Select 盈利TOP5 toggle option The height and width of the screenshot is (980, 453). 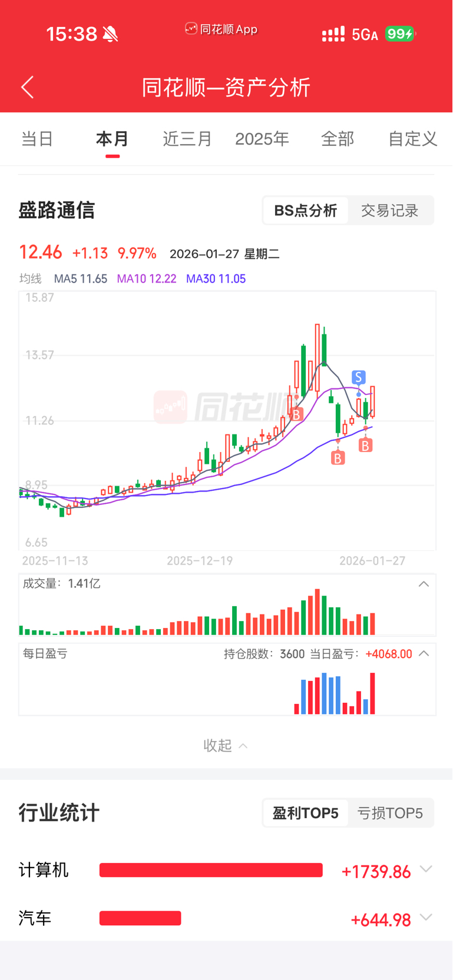coord(306,813)
